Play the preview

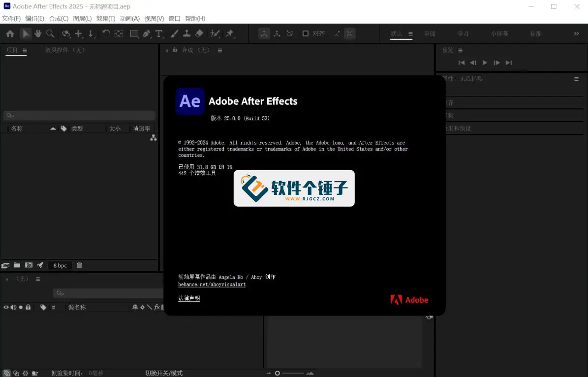(485, 63)
